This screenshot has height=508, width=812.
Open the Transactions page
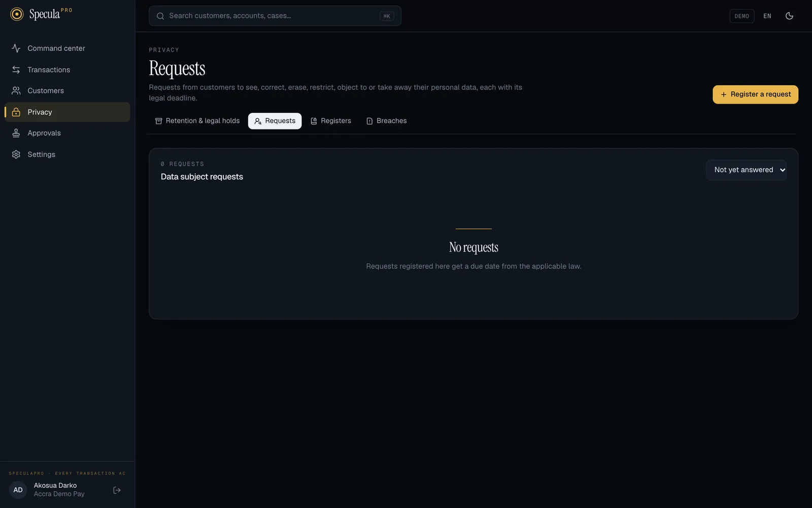coord(67,70)
